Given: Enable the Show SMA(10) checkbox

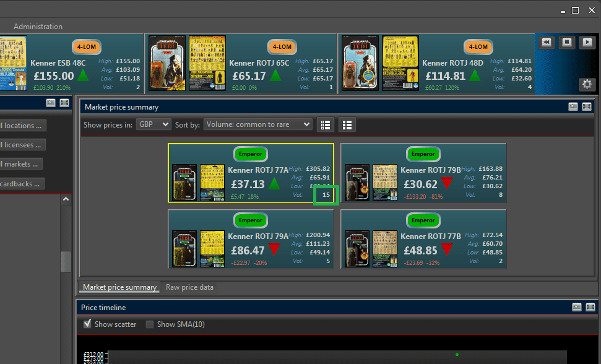Looking at the screenshot, I should point(150,324).
